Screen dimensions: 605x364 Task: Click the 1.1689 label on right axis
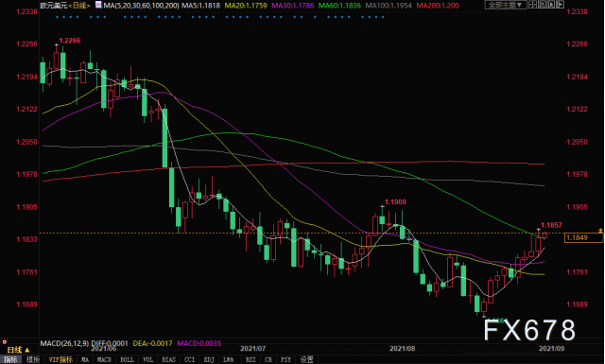pos(577,304)
